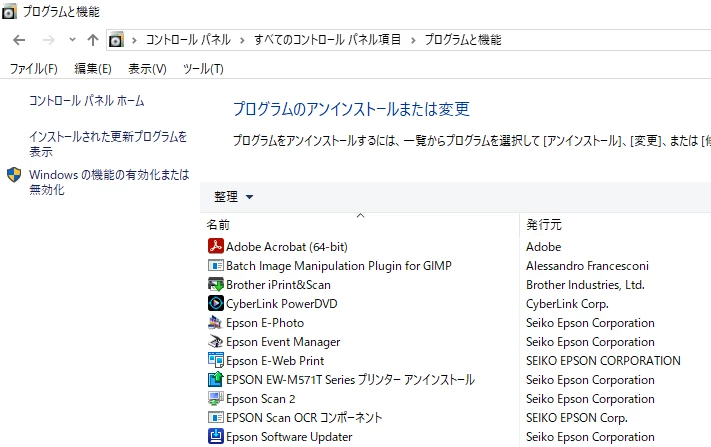Click the Epson E-Web Print icon
The height and width of the screenshot is (447, 711).
(215, 360)
